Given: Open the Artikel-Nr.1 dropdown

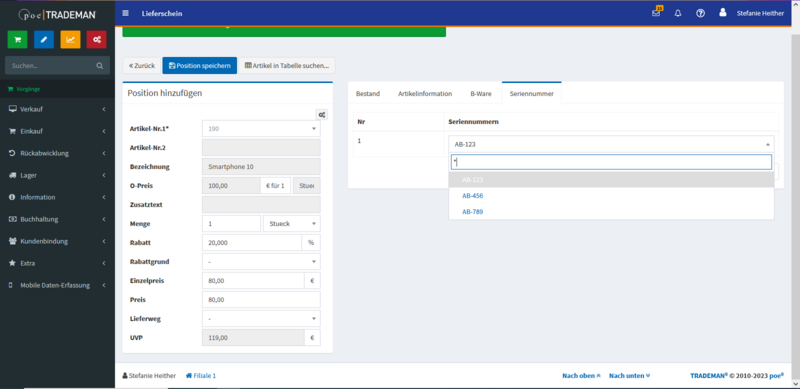Looking at the screenshot, I should 261,129.
